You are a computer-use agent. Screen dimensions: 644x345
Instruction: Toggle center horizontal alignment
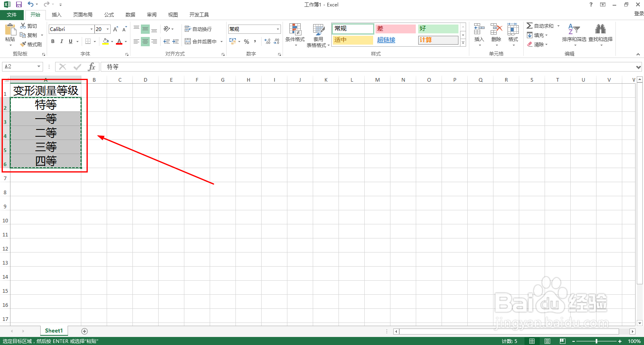point(145,41)
